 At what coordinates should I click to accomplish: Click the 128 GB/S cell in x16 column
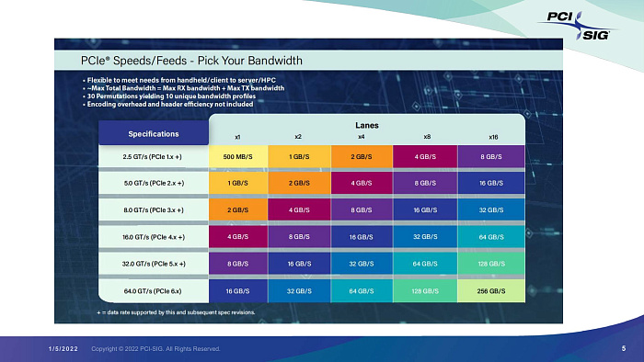coord(490,264)
